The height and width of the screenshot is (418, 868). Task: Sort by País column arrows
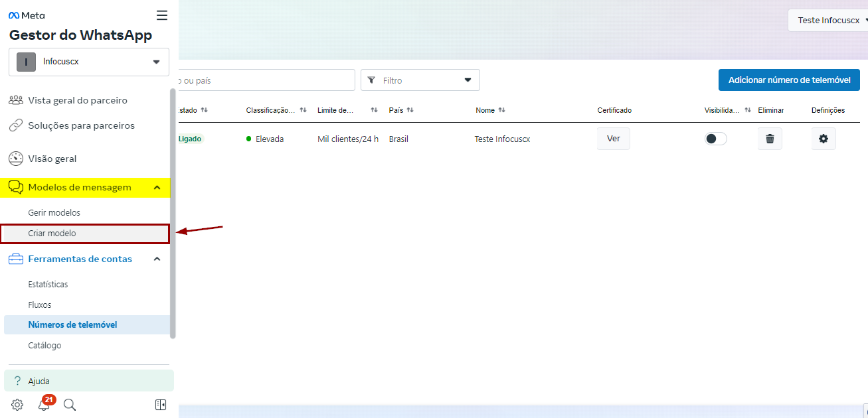[410, 110]
